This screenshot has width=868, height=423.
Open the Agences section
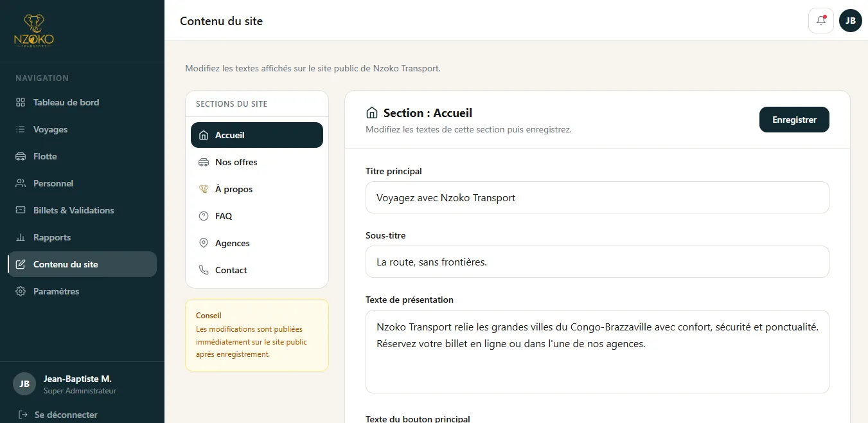257,243
